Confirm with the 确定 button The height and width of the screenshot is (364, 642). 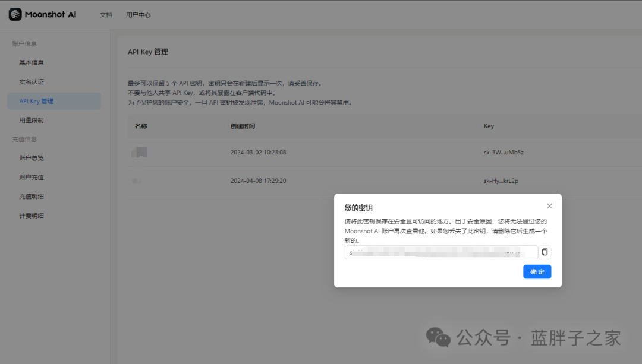point(537,272)
